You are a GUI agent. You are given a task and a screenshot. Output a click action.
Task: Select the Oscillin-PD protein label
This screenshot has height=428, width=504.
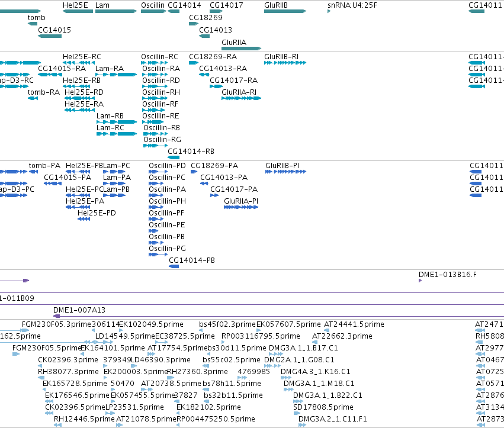tap(167, 166)
